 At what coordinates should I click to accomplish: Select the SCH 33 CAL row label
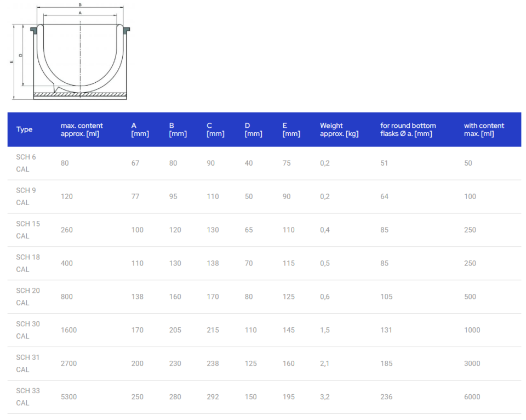coord(28,396)
